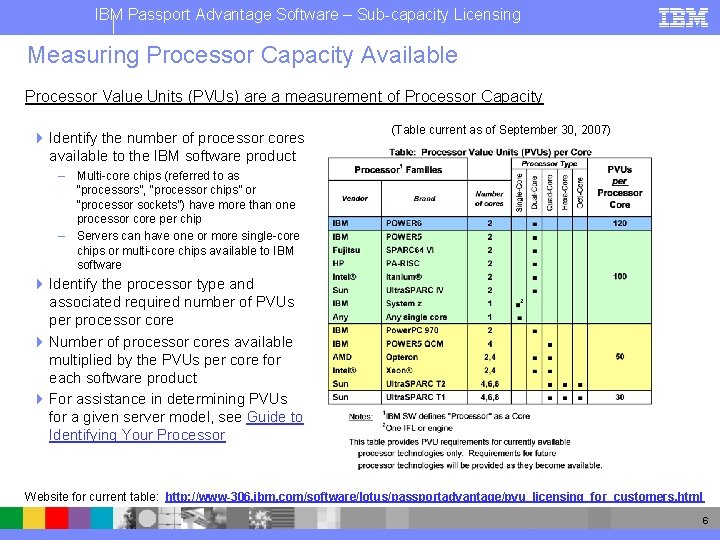
Task: Click the Number of cores column header
Action: (489, 199)
